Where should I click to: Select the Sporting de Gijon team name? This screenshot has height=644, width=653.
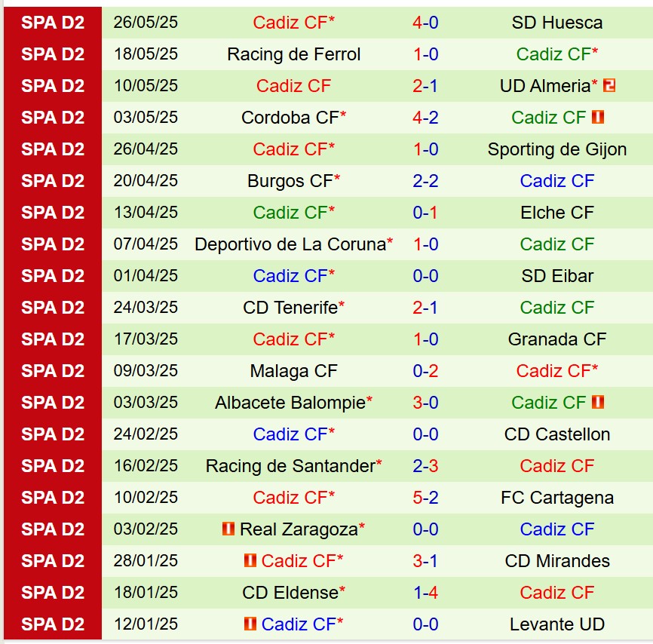[x=556, y=149]
